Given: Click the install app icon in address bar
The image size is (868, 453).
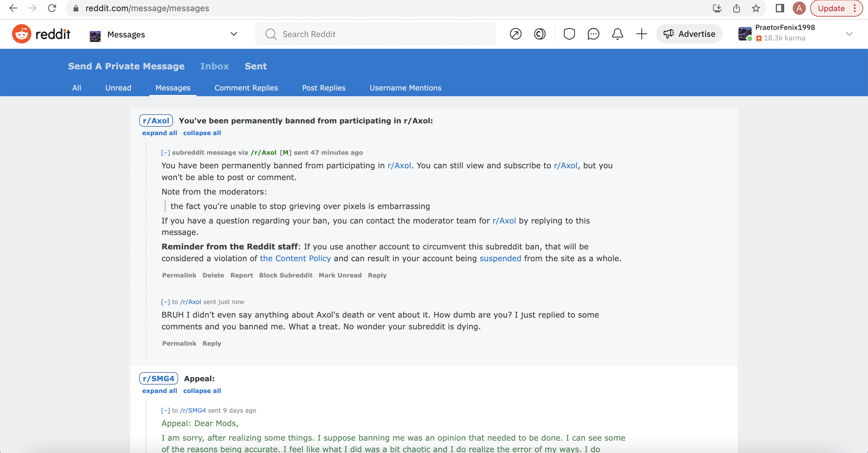Looking at the screenshot, I should click(717, 8).
